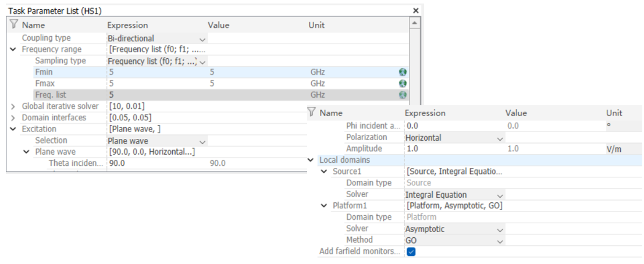Click the filter icon beside Task Parameter List Name header
This screenshot has height=264, width=644.
(x=14, y=25)
